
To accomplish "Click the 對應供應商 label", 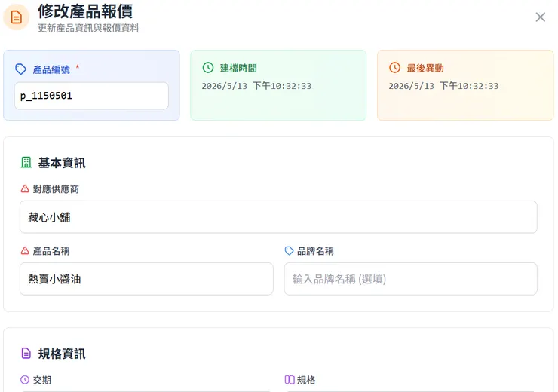I will click(x=56, y=189).
